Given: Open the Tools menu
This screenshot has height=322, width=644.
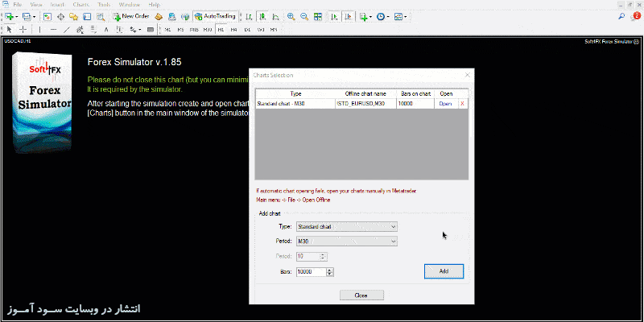Looking at the screenshot, I should click(x=104, y=5).
